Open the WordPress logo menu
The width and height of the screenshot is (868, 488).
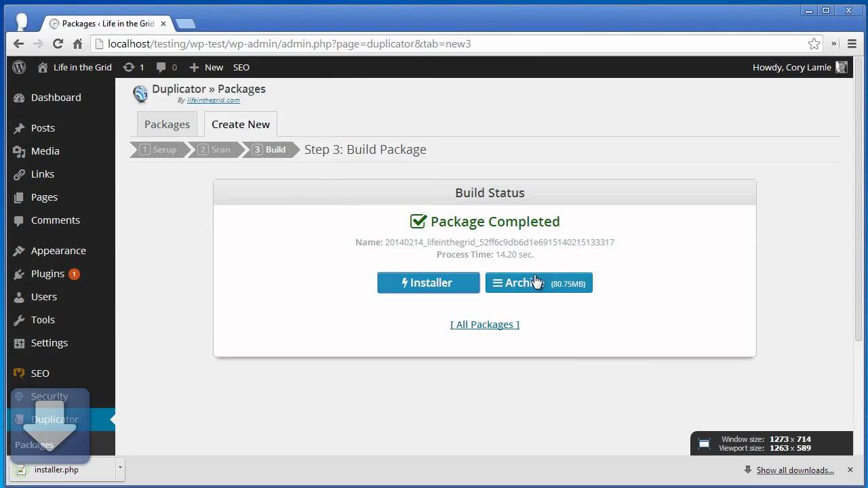point(19,67)
